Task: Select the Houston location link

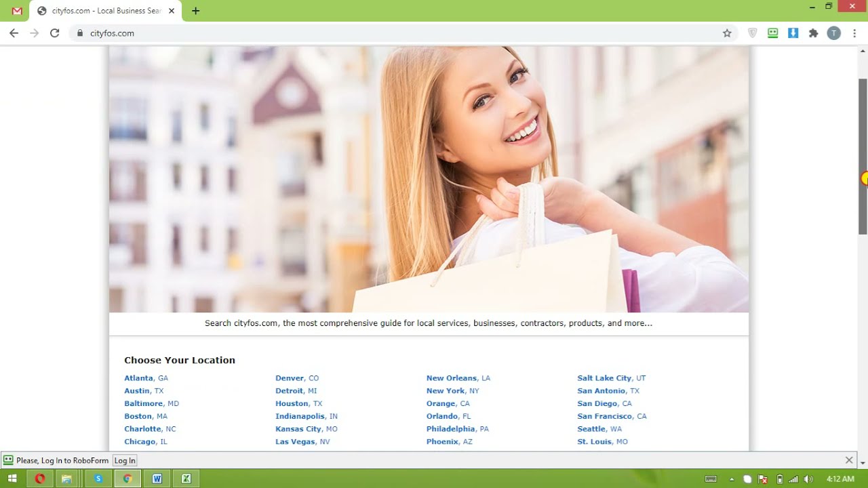Action: tap(299, 403)
